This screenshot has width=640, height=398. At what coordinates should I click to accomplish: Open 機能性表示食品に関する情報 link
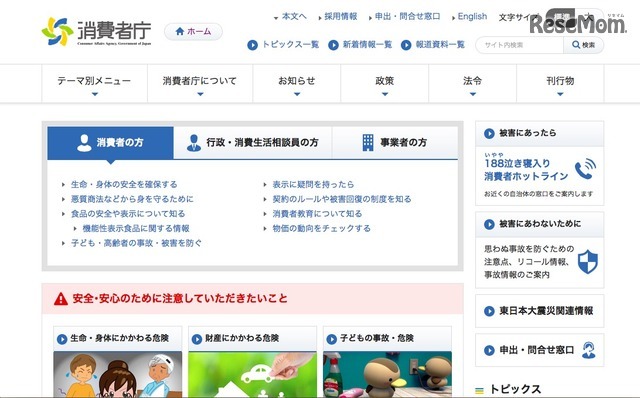136,229
